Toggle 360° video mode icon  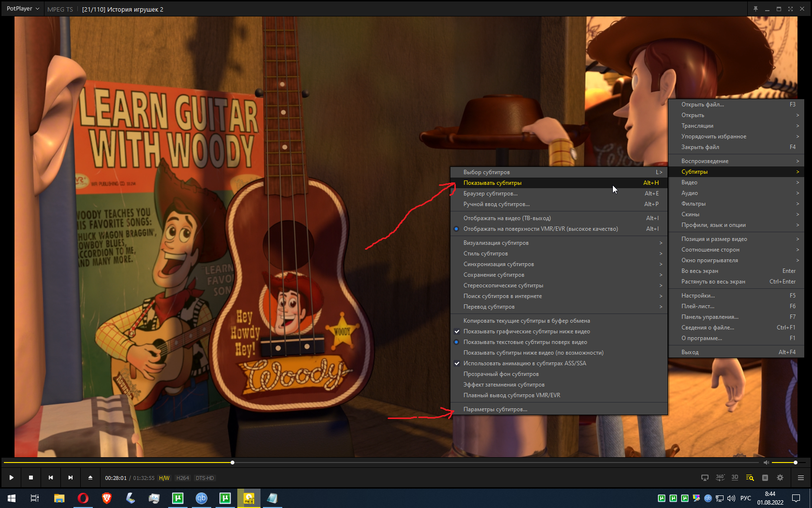click(720, 478)
